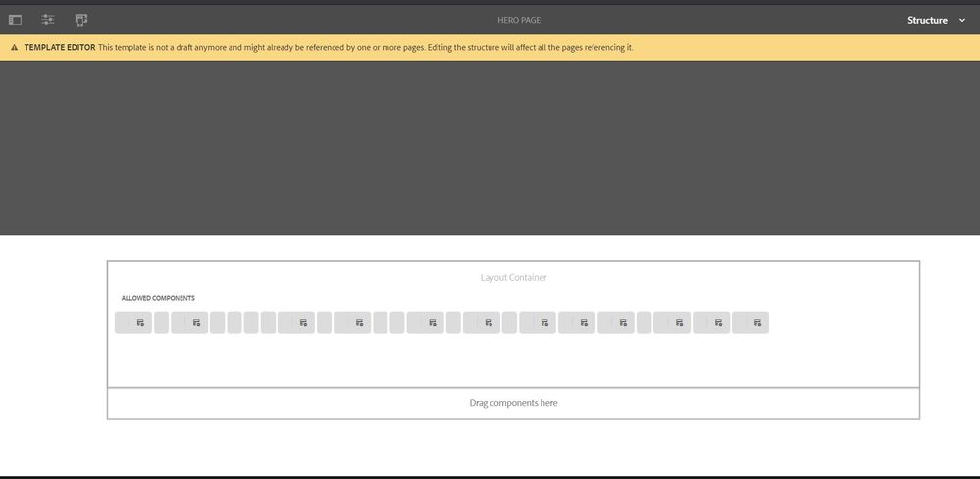Expand the chevron beside Structure
Screen dimensions: 980x479
(962, 20)
